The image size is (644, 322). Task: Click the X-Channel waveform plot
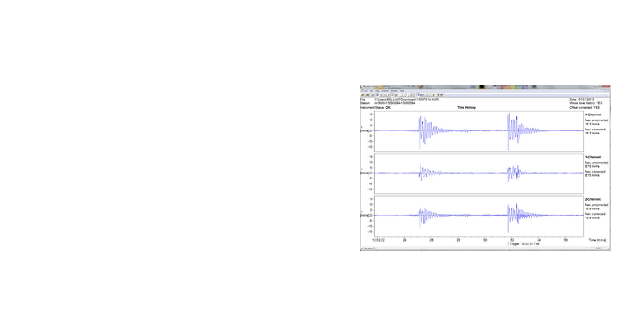[479, 131]
